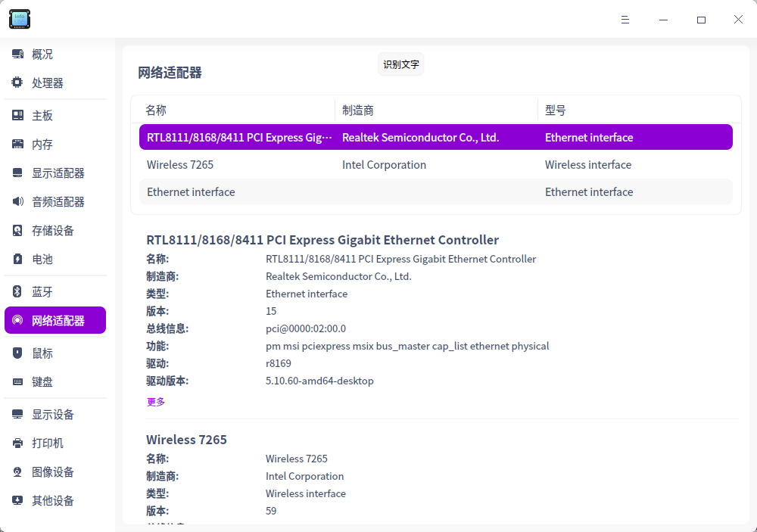This screenshot has height=532, width=757.
Task: Click the Intel Corporation table cell
Action: click(x=384, y=165)
